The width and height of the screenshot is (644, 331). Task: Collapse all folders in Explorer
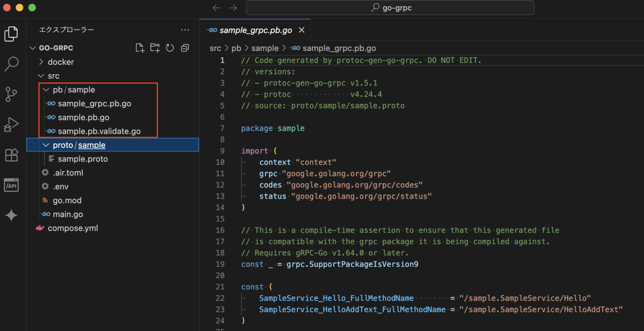(x=185, y=48)
